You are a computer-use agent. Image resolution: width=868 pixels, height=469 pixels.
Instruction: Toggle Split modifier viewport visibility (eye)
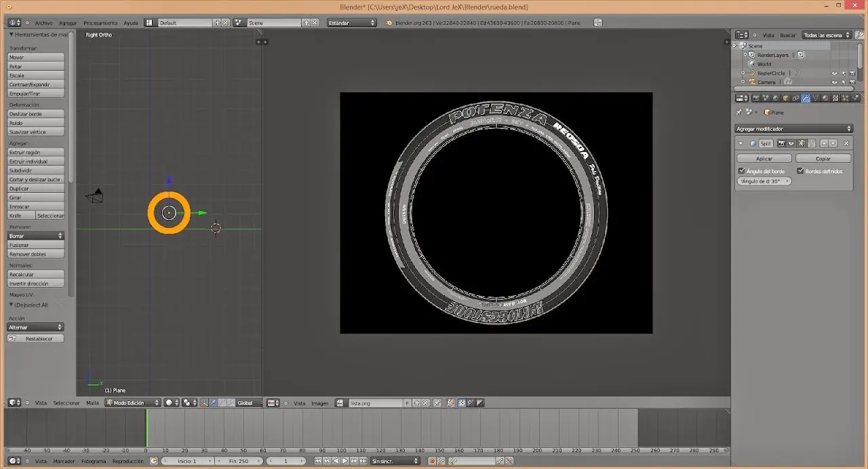coord(791,143)
